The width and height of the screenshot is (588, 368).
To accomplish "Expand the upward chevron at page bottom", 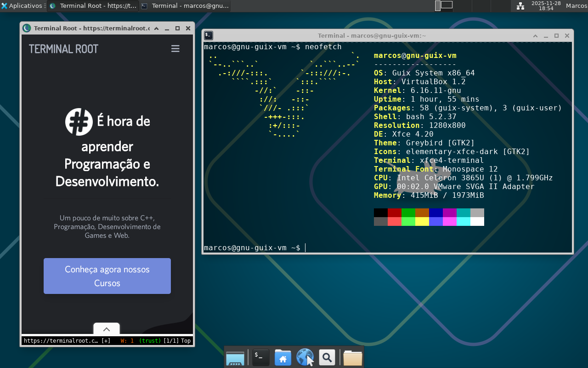I will (x=107, y=329).
